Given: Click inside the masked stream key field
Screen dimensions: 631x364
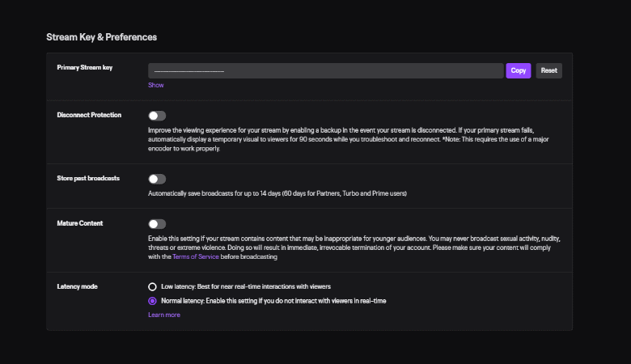Looking at the screenshot, I should tap(325, 71).
